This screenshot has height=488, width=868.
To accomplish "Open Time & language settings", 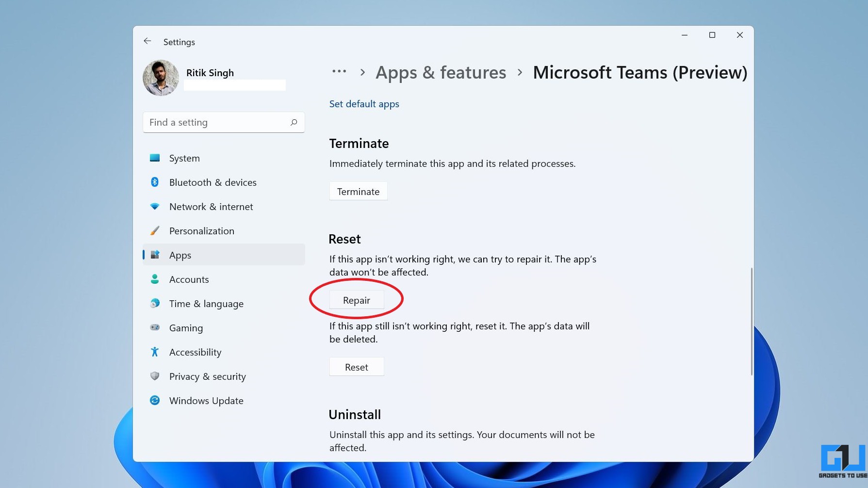I will [x=154, y=303].
